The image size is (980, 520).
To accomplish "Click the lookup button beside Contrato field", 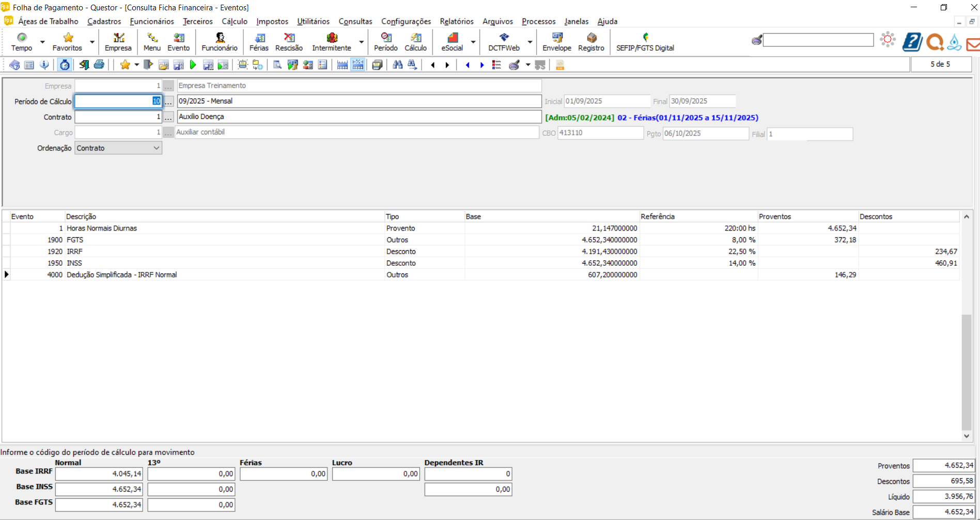I will point(168,117).
